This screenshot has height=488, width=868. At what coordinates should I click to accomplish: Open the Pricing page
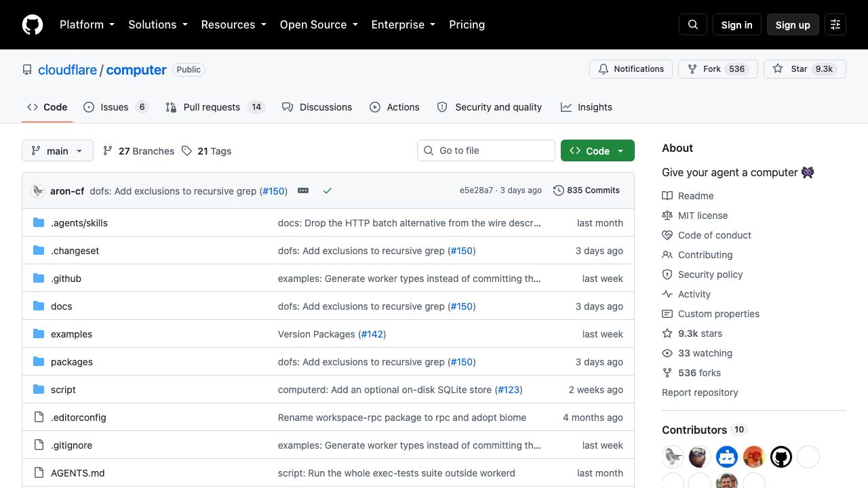(x=467, y=24)
